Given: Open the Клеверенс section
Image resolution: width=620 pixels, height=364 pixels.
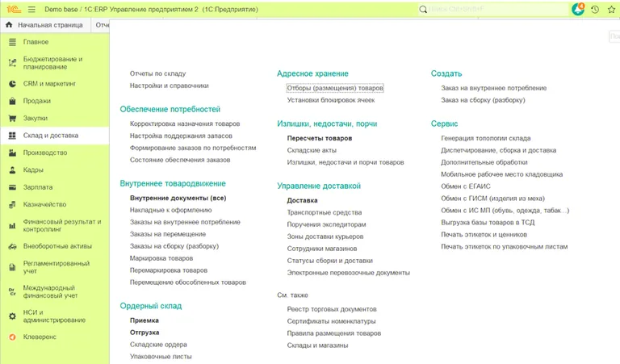Looking at the screenshot, I should 41,337.
